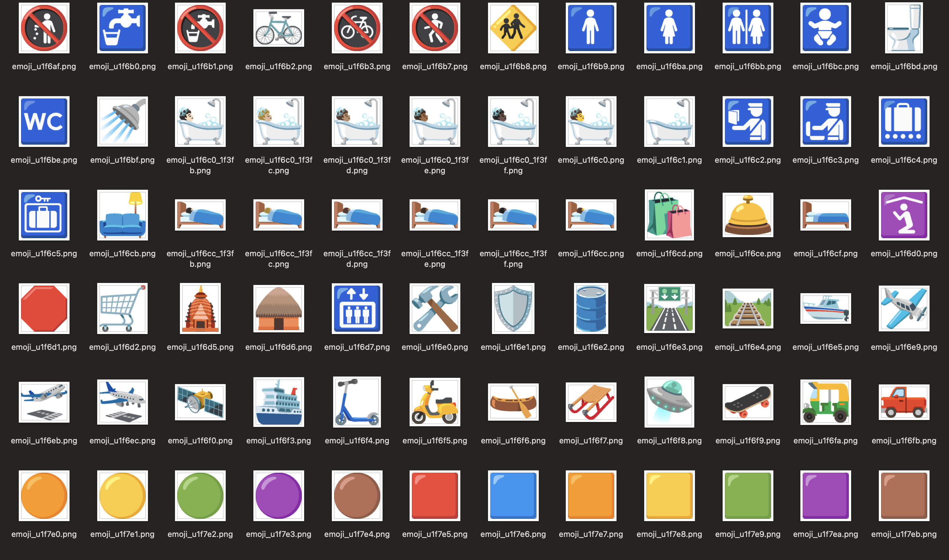The width and height of the screenshot is (949, 560).
Task: Open the children crossing sign emoji
Action: tap(513, 28)
